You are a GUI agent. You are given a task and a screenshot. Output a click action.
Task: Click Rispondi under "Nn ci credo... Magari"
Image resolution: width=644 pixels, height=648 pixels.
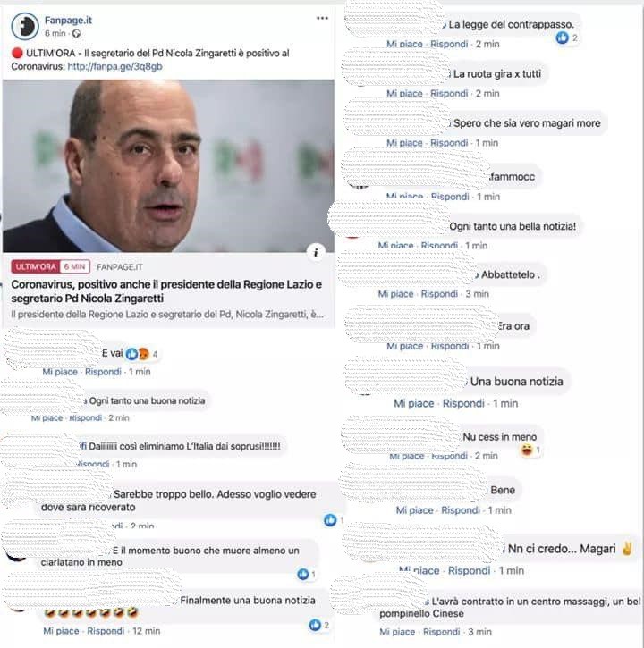(469, 571)
